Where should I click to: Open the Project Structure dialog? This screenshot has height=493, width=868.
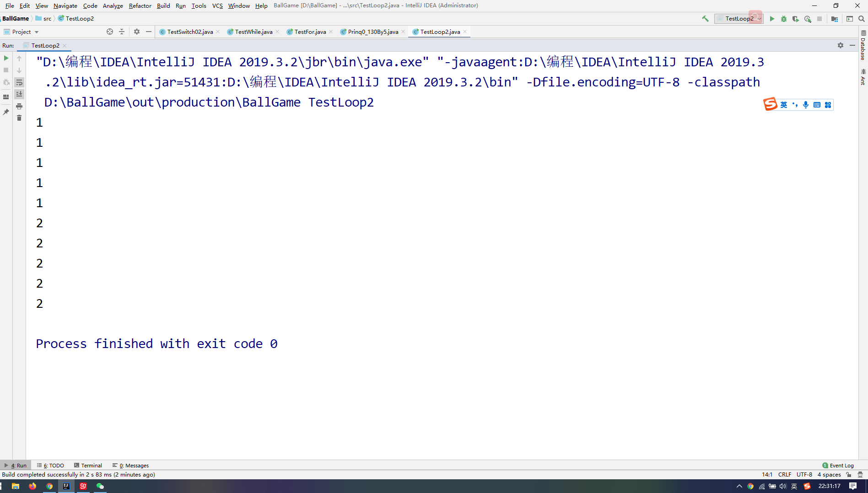835,19
